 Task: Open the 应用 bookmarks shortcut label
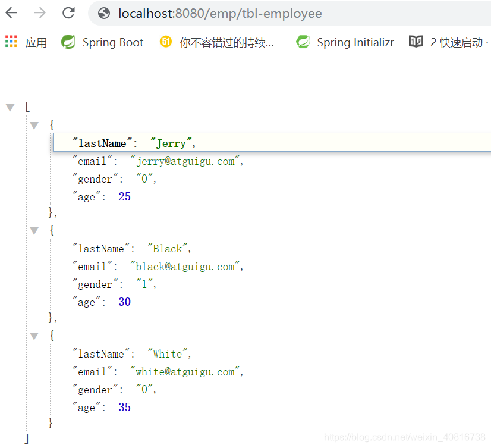click(36, 43)
